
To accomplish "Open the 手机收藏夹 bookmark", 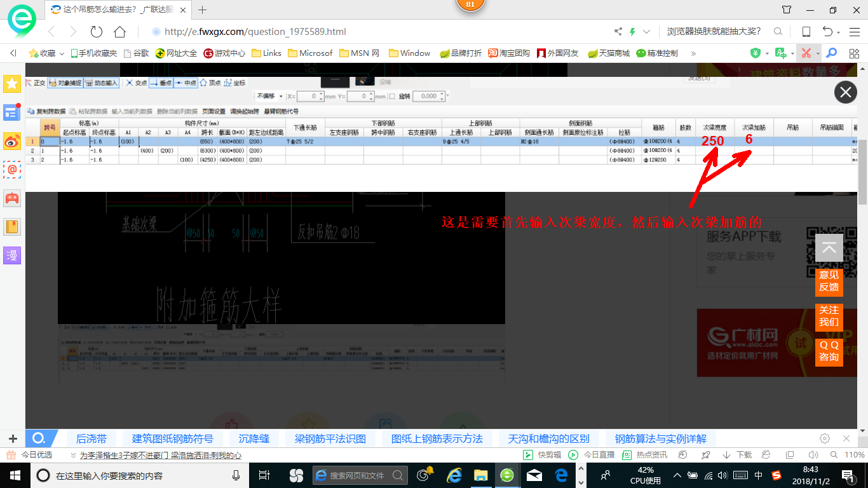I will pos(93,53).
